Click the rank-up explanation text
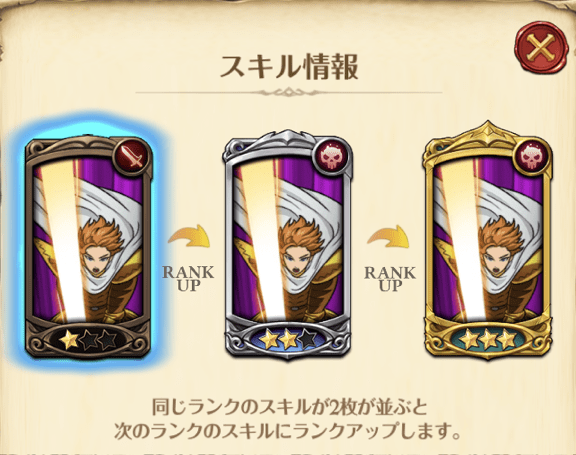 [288, 419]
